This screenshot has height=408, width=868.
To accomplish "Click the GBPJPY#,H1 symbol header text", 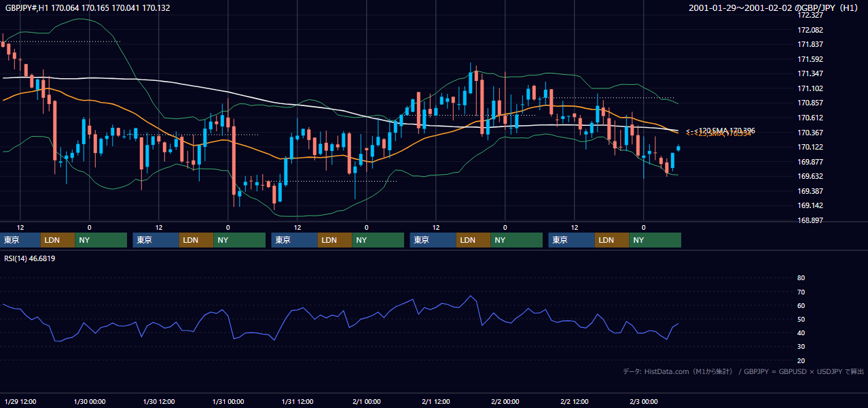I will pos(88,8).
